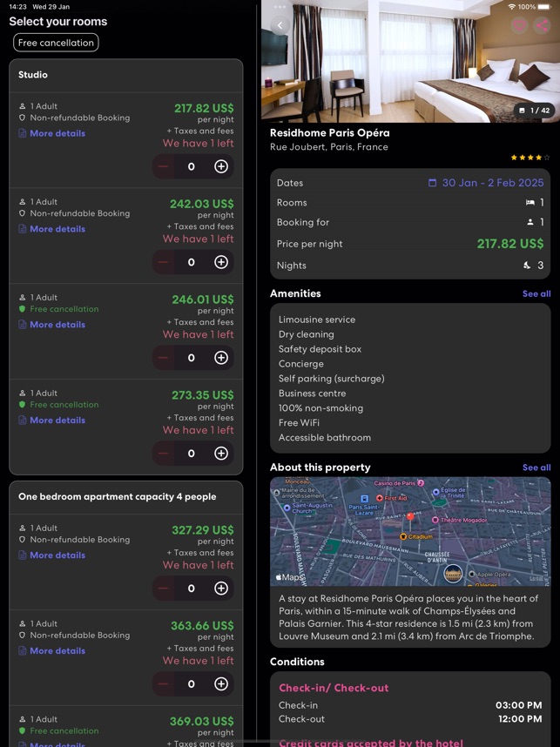Decrease quantity for 363.66 US$ apartment
This screenshot has height=747, width=560.
tap(163, 684)
